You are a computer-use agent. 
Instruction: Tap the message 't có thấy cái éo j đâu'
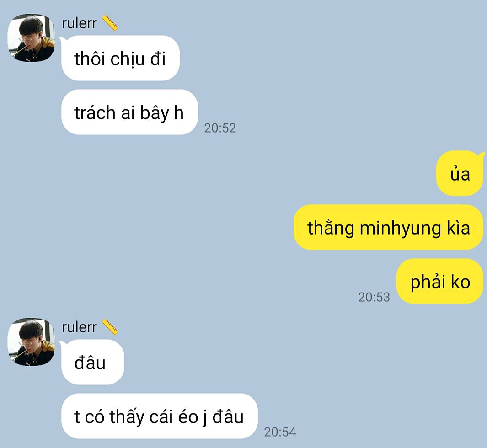pos(160,416)
